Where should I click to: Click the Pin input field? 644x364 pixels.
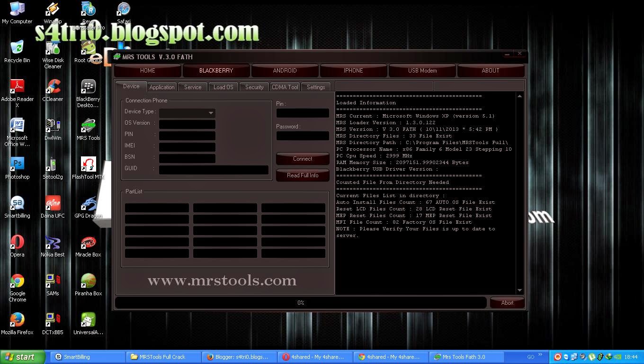click(x=303, y=113)
